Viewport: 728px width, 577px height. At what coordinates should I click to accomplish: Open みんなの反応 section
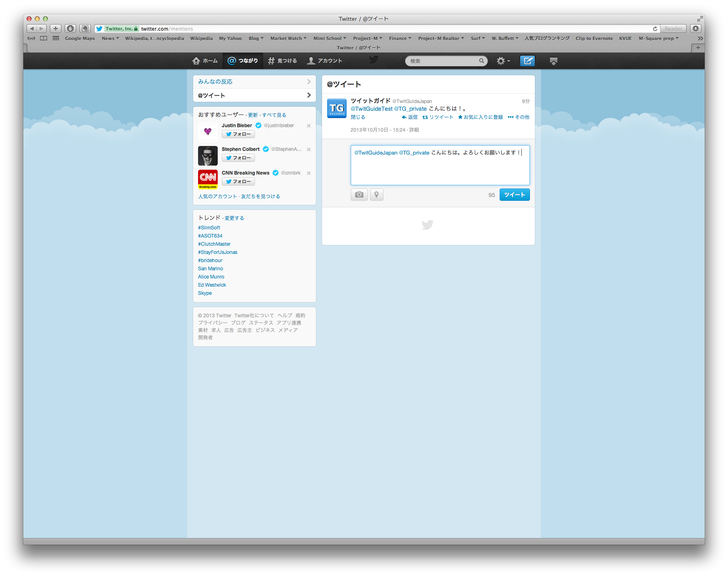pos(254,82)
